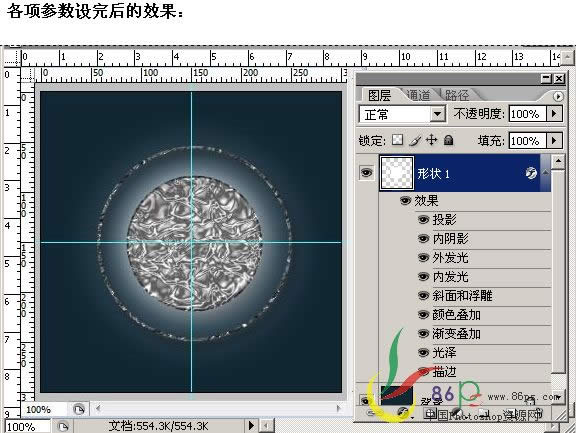Open the 不透明度 opacity slider arrow

pyautogui.click(x=554, y=113)
